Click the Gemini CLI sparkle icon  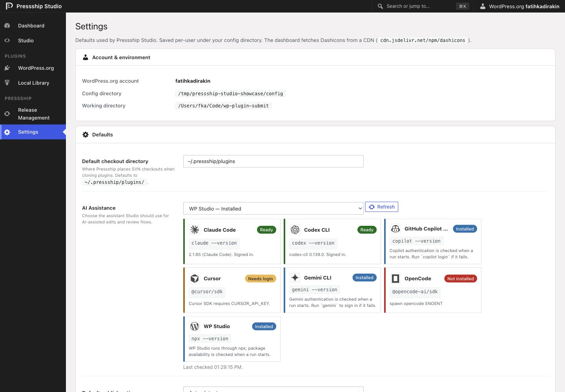pyautogui.click(x=295, y=278)
